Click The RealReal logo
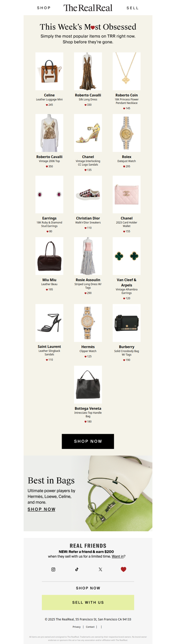 tap(88, 7)
